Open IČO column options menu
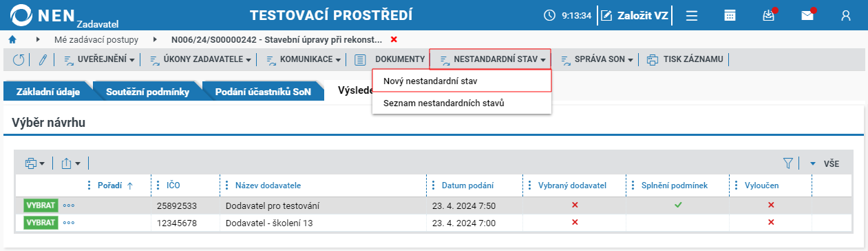 click(158, 185)
